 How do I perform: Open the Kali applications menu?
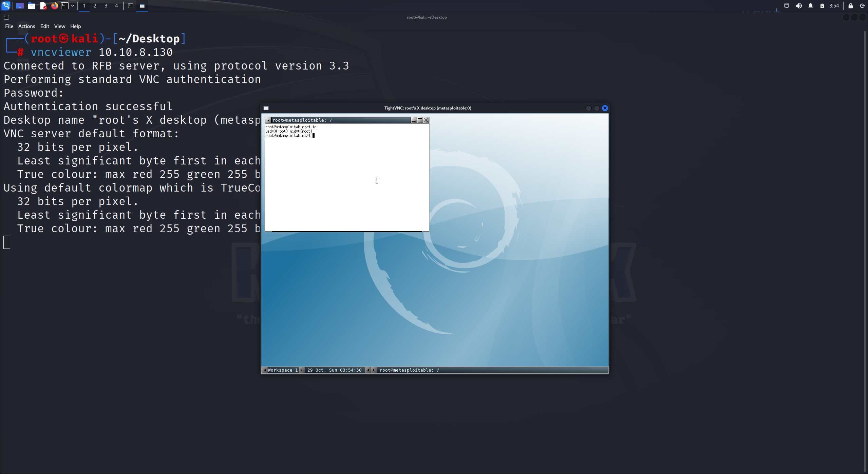6,6
